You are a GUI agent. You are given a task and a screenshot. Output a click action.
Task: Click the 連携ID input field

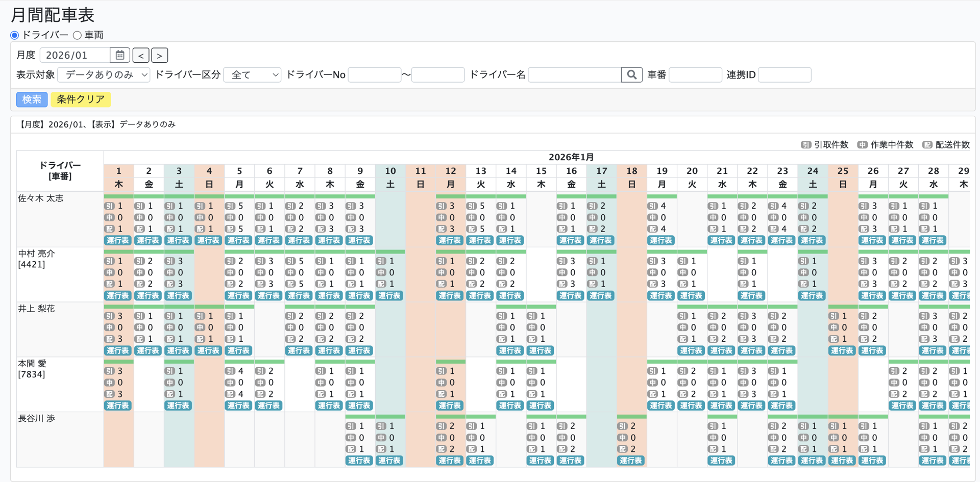coord(785,75)
